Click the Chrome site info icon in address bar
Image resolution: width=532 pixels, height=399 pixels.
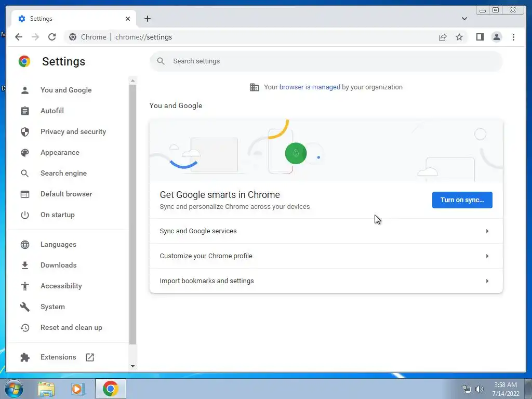point(73,37)
